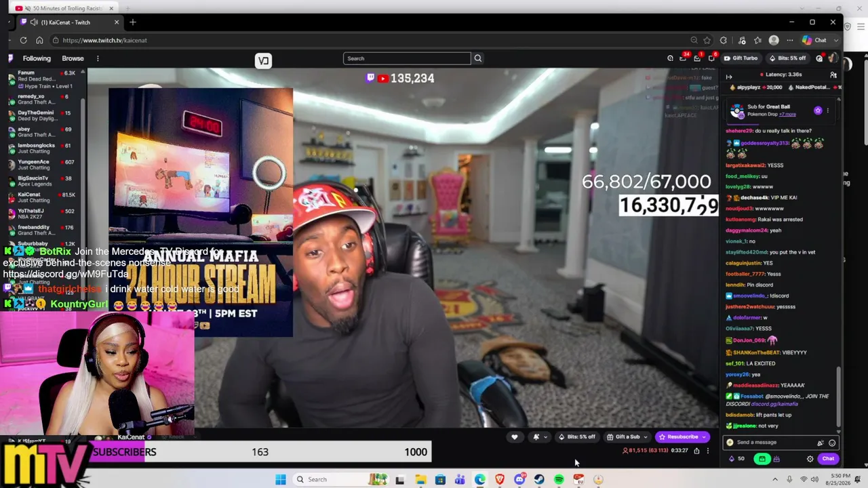
Task: Click the browser address bar URL
Action: [x=104, y=40]
